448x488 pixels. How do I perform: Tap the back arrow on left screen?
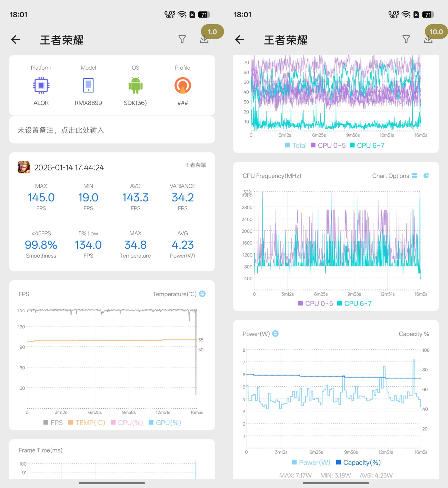(x=16, y=40)
